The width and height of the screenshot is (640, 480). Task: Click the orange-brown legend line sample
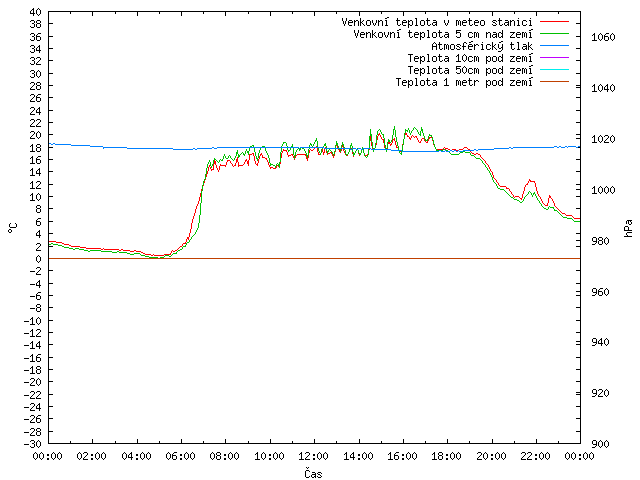coord(554,82)
